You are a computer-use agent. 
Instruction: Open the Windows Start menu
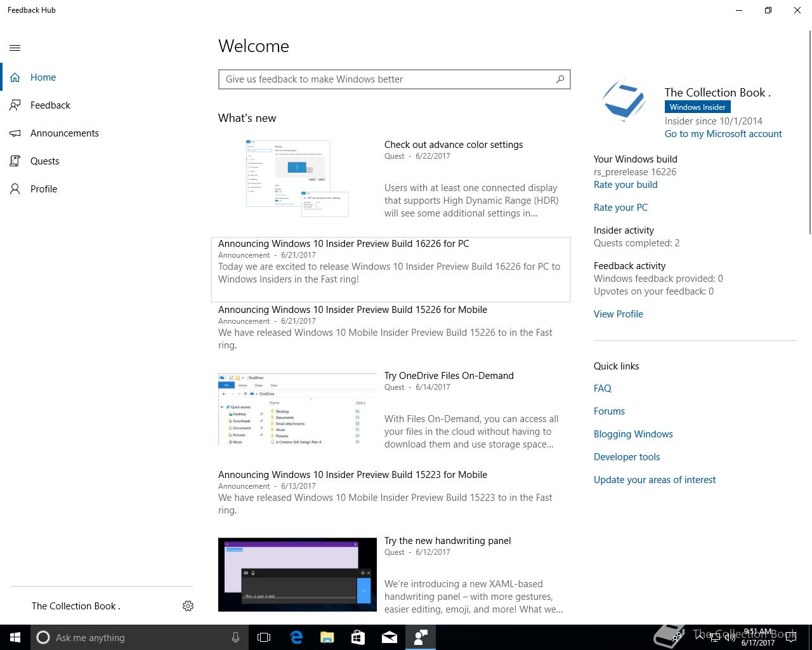coord(15,637)
